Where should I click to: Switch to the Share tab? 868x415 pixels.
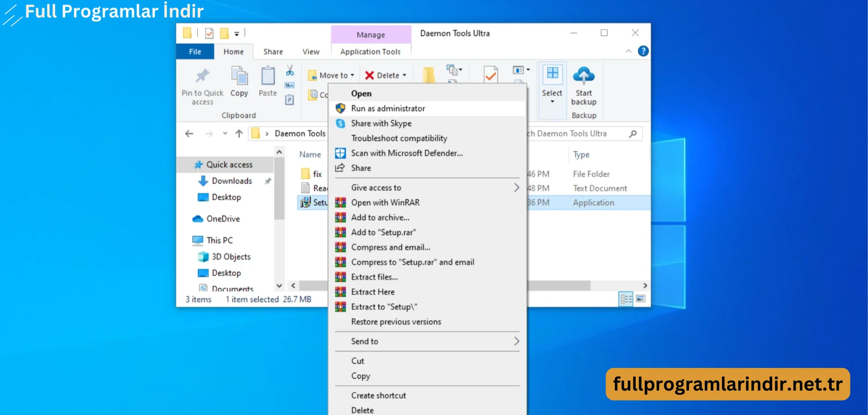point(273,52)
